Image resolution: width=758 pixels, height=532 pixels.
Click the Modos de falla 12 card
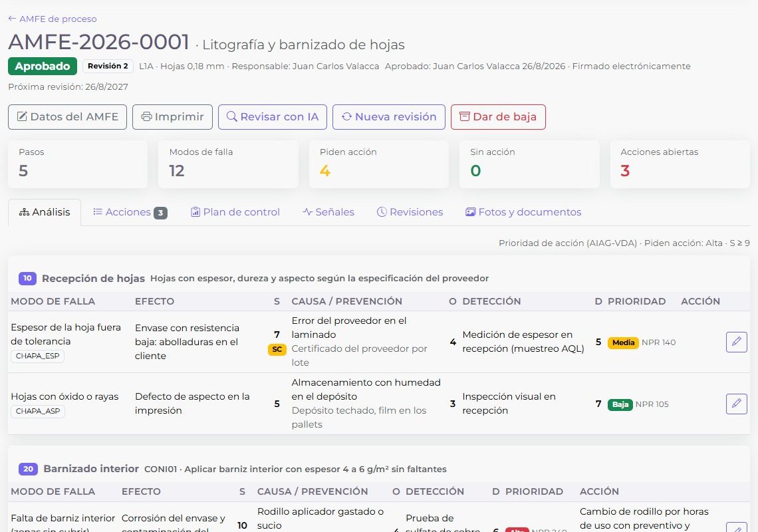pos(228,164)
